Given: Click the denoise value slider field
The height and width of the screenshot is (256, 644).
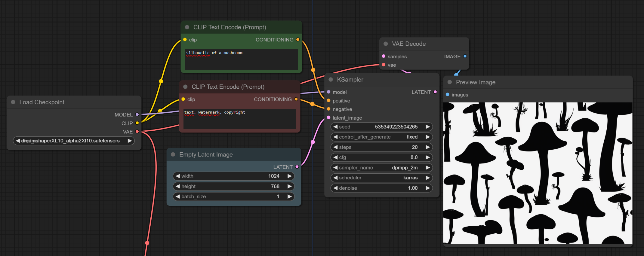Looking at the screenshot, I should (x=381, y=188).
